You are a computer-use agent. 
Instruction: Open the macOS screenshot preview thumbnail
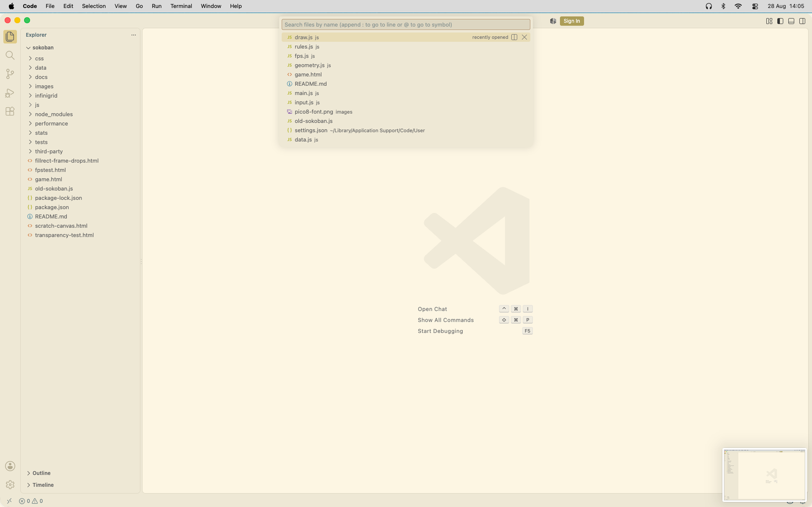pos(764,475)
